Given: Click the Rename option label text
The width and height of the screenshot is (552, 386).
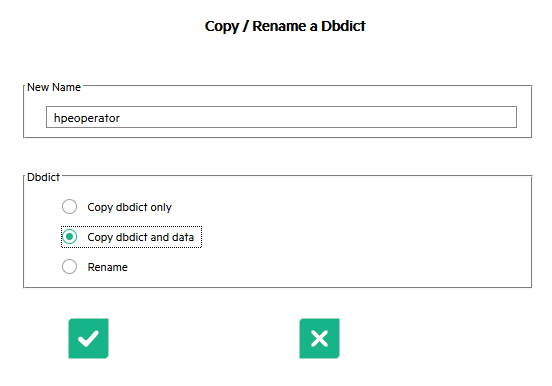Looking at the screenshot, I should tap(107, 267).
